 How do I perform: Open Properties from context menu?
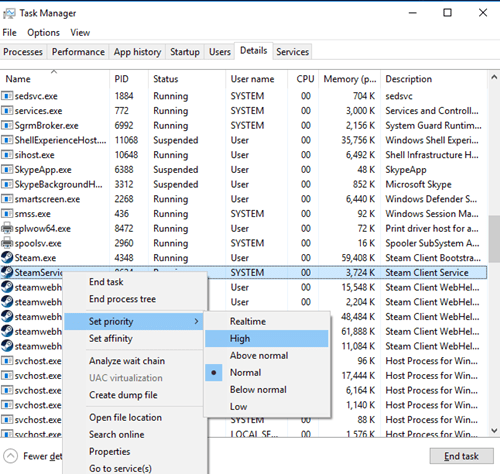[133, 451]
